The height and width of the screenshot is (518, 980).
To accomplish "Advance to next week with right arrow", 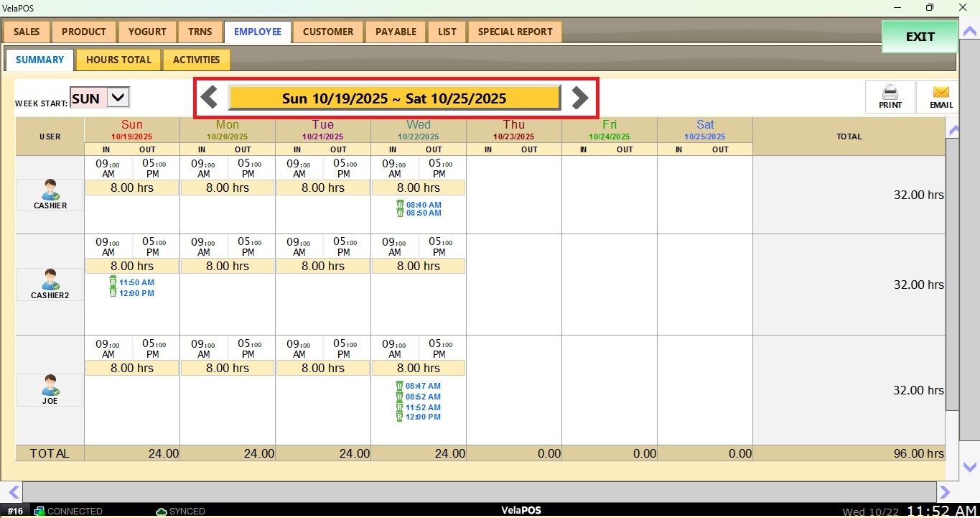I will pos(579,97).
